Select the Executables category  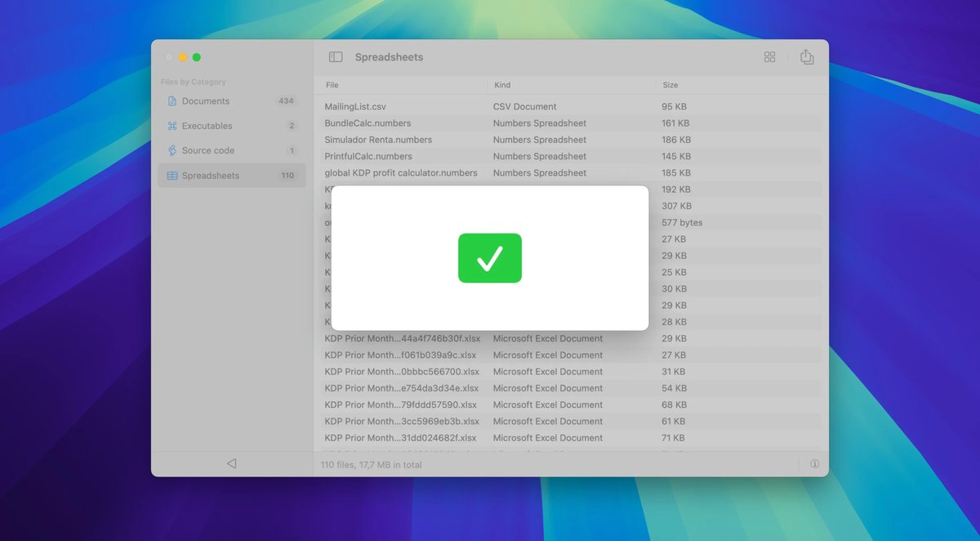click(x=207, y=126)
